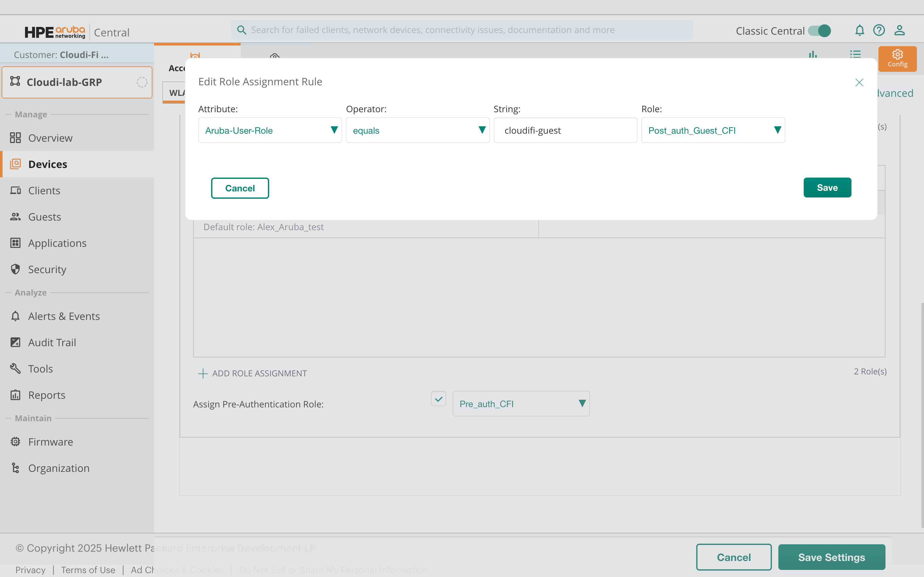This screenshot has width=924, height=577.
Task: Expand the Aruba-User-Role attribute dropdown
Action: (269, 130)
